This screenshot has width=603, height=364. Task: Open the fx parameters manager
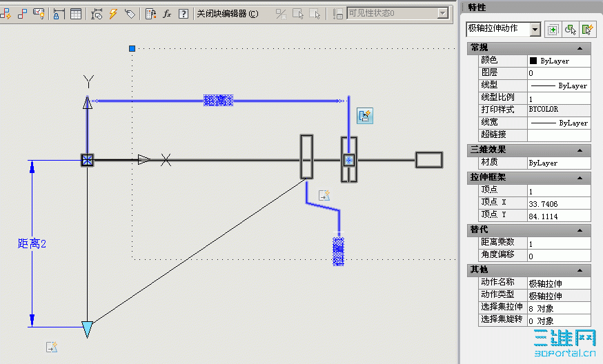tap(167, 14)
